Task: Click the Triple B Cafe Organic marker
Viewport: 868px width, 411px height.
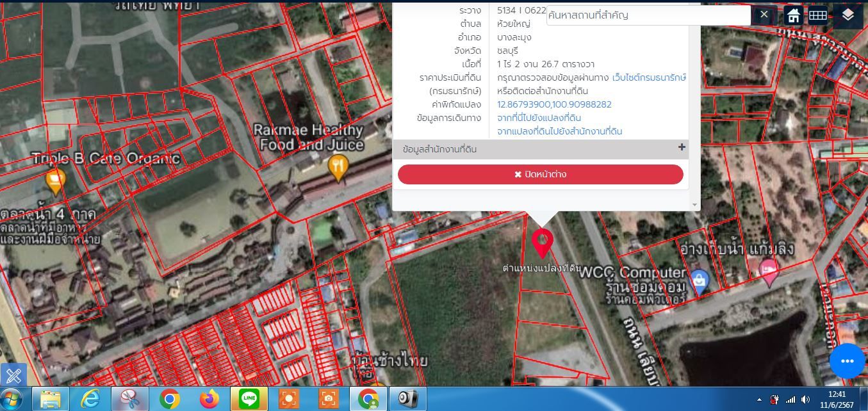Action: [56, 182]
